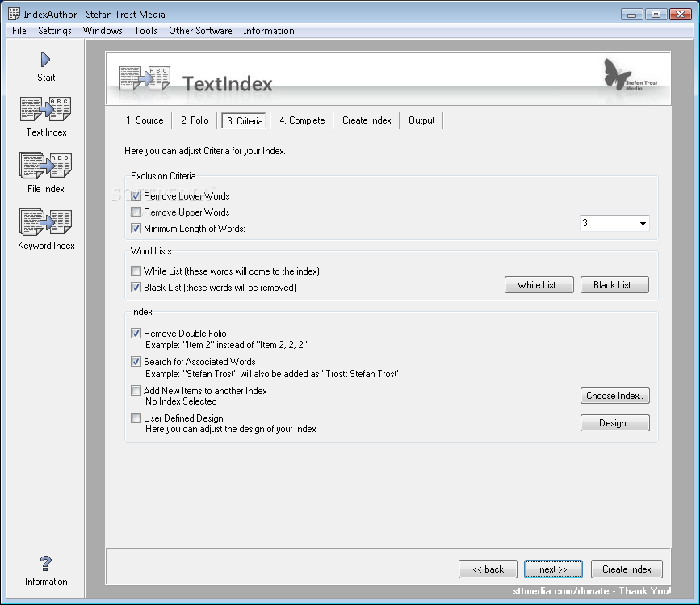Screen dimensions: 700x605
Task: Check Add New Items to another Index
Action: tap(136, 391)
